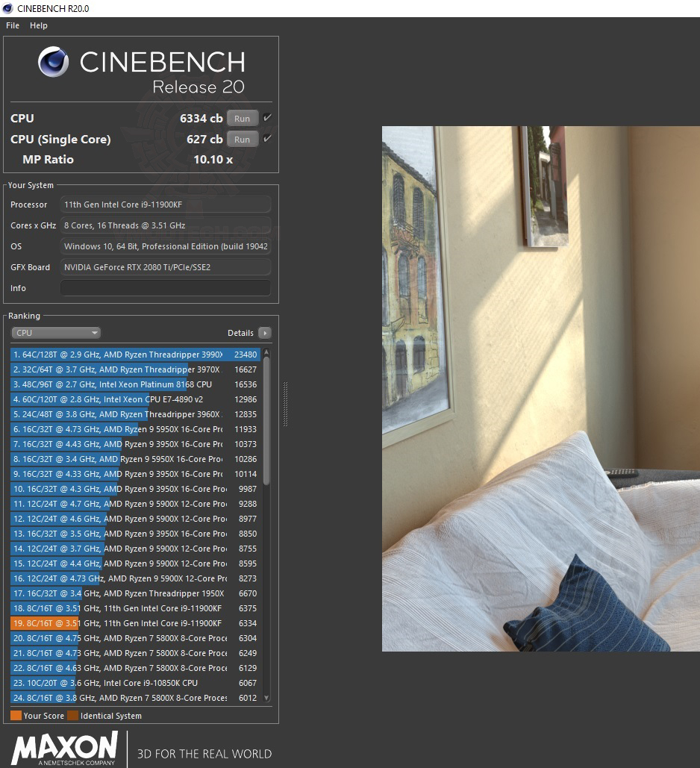Select rank 6 Ryzen 9 5950X 4.73 GHz row
Viewport: 700px width, 768px height.
pos(135,430)
